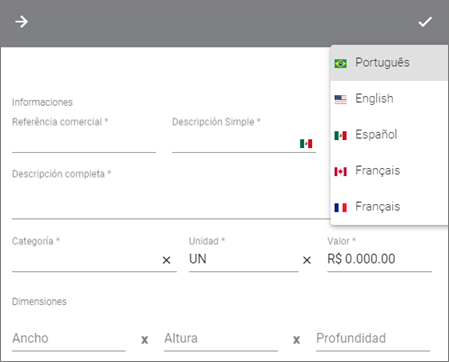Click the Valor field showing R$ 0.000.00
Viewport: 449px width, 362px height.
click(379, 260)
